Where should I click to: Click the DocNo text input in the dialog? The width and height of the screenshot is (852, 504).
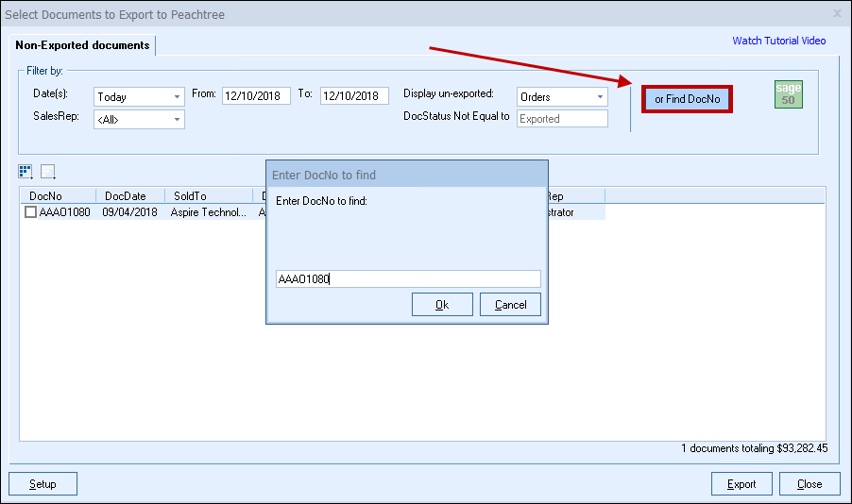point(407,278)
